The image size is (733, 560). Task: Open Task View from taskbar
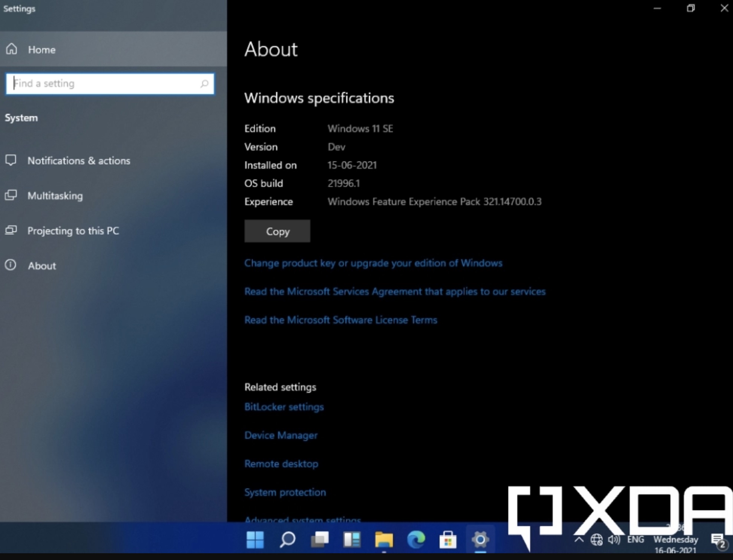pyautogui.click(x=319, y=540)
